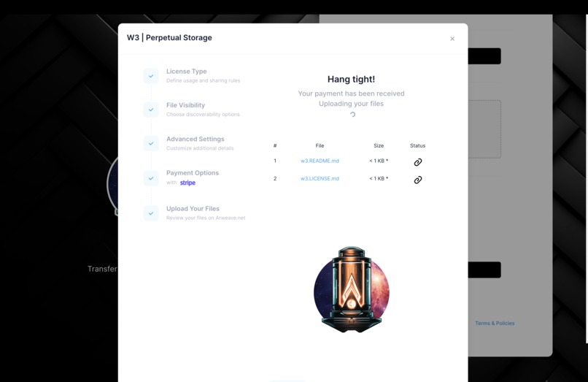
Task: Click the loading spinner below Uploading your files
Action: pos(352,114)
